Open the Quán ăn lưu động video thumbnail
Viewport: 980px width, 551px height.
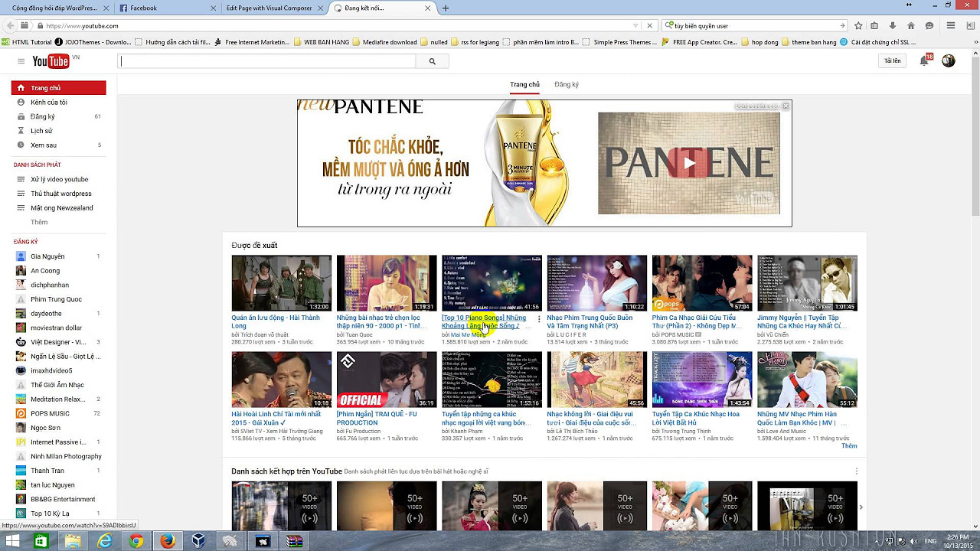click(282, 283)
